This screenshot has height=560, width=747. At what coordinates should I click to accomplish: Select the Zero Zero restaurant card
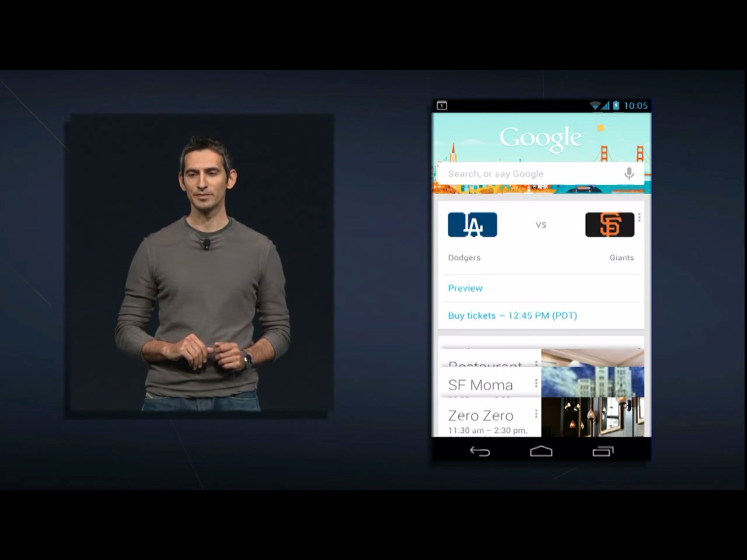coord(481,416)
